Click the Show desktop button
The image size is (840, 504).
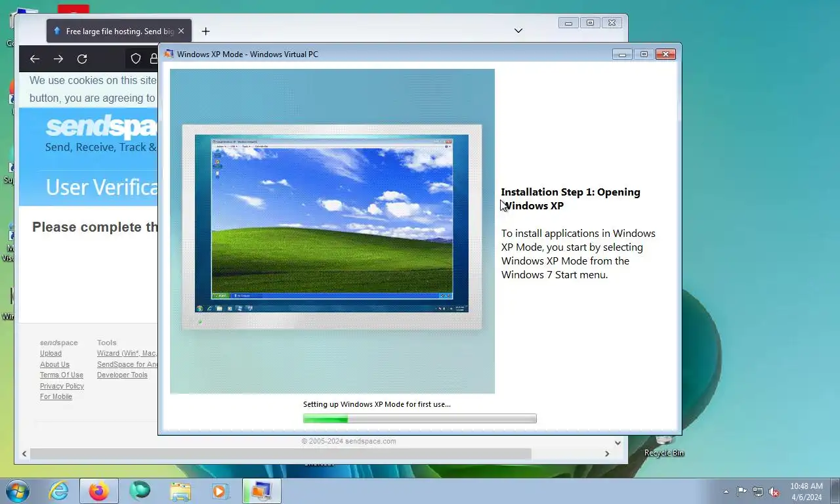coord(835,491)
